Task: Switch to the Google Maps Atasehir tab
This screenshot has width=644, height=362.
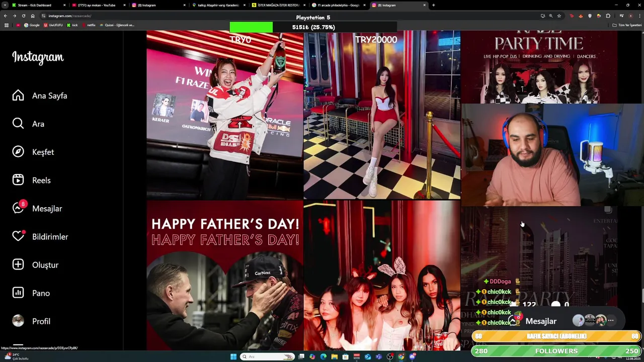Action: click(x=218, y=5)
